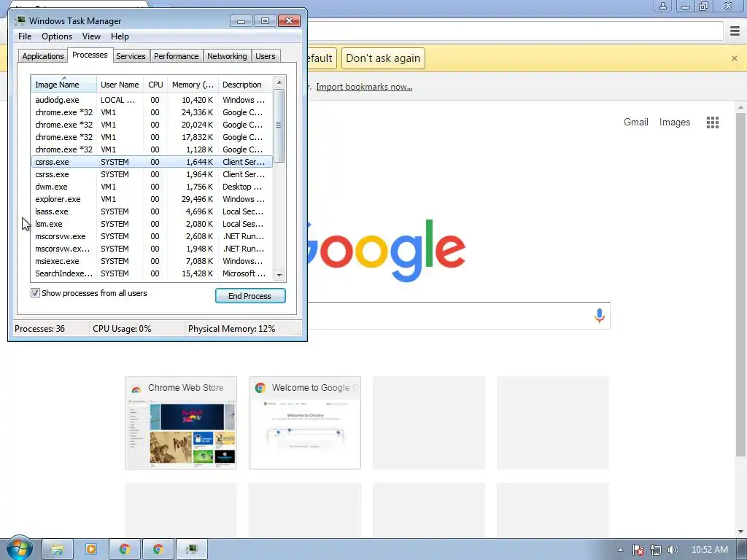Click the Task Manager title bar icon
This screenshot has width=747, height=560.
(20, 20)
